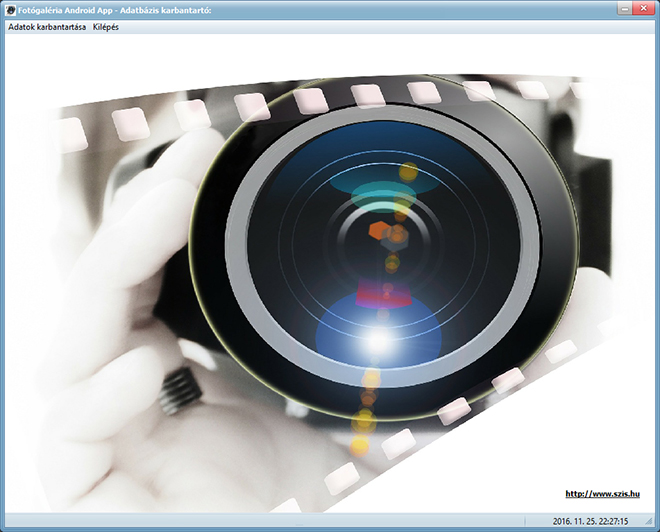The height and width of the screenshot is (532, 660).
Task: Open the Adatok karbantartása menu
Action: point(47,27)
